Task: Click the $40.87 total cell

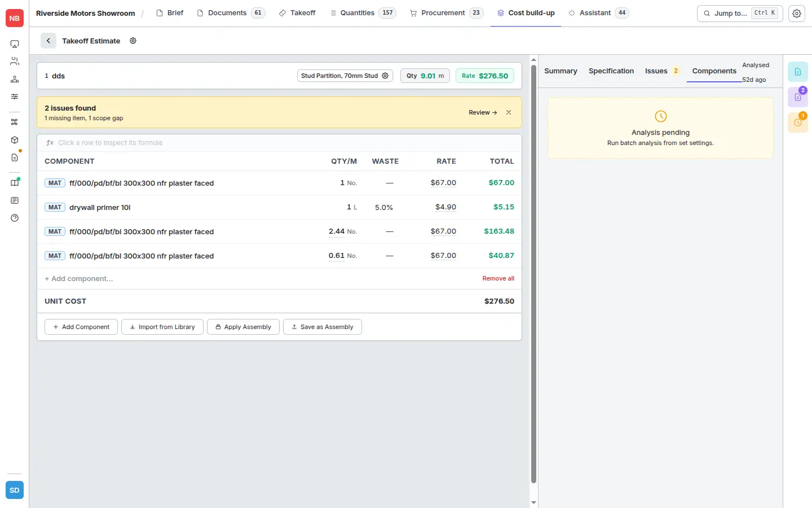Action: pos(501,256)
